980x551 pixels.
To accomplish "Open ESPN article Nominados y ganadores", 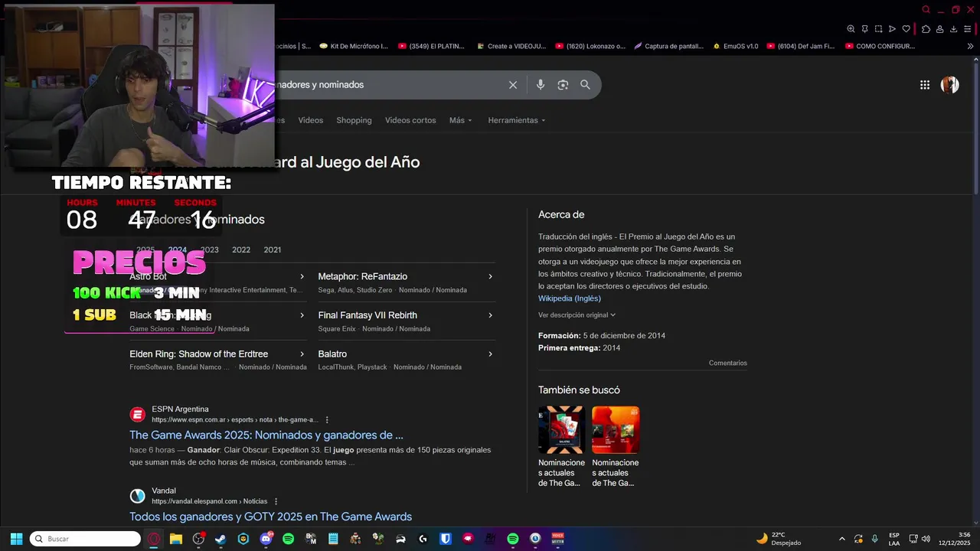I will [x=266, y=435].
